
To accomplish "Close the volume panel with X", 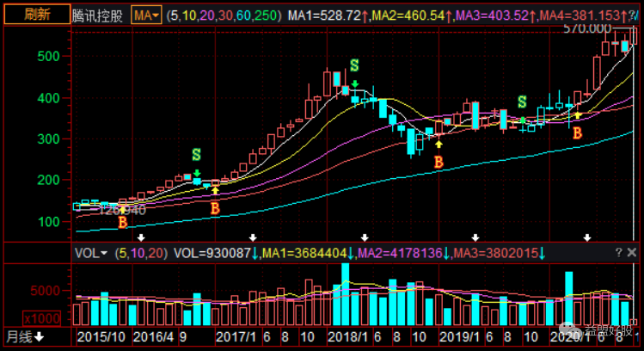I will [x=633, y=253].
